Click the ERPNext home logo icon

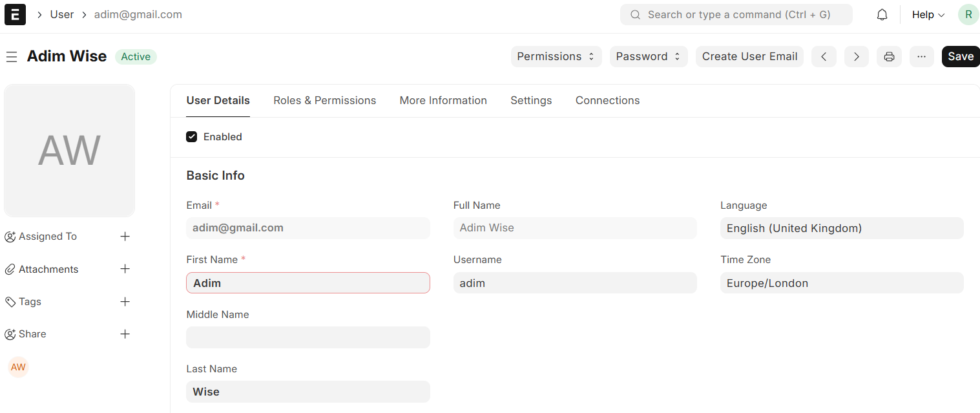coord(15,14)
